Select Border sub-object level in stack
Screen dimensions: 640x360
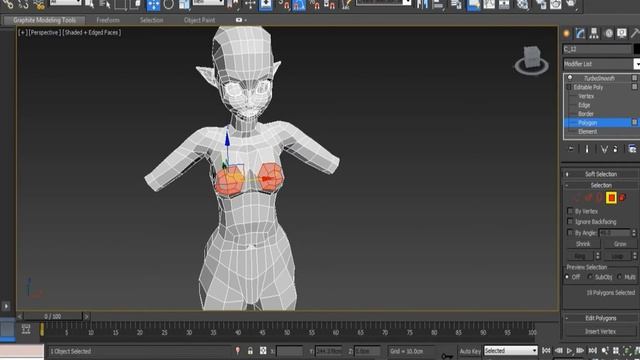[586, 114]
